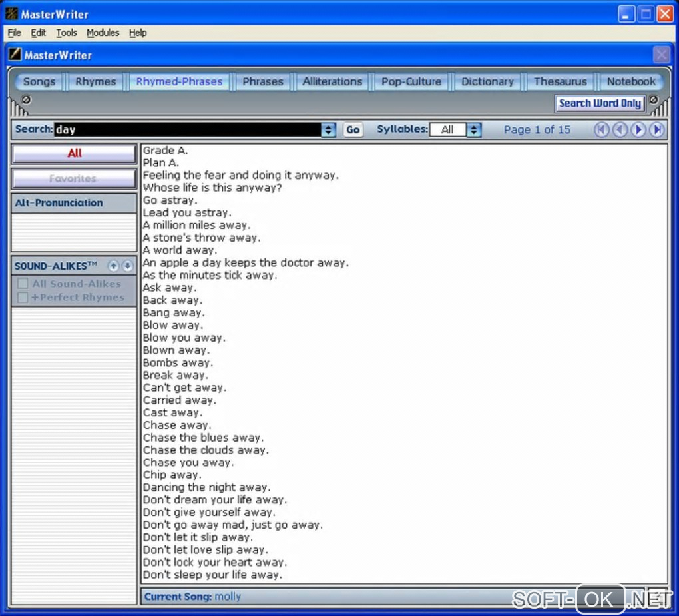The height and width of the screenshot is (616, 679).
Task: Select the phrase 'A world away.'
Action: click(x=180, y=250)
